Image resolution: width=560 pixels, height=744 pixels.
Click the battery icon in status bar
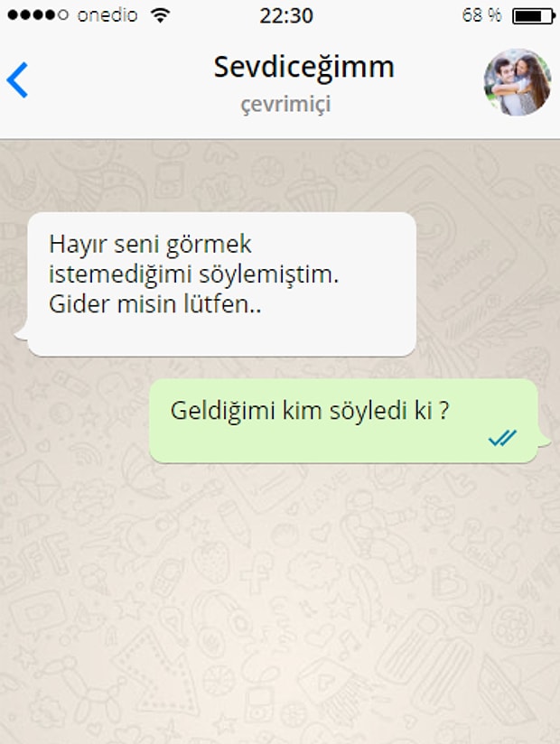[534, 16]
